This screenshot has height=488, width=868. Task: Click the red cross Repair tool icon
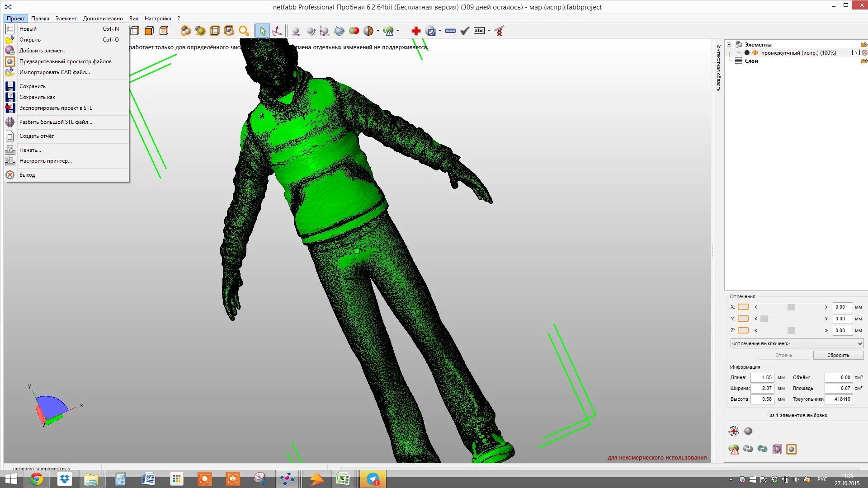click(x=416, y=31)
